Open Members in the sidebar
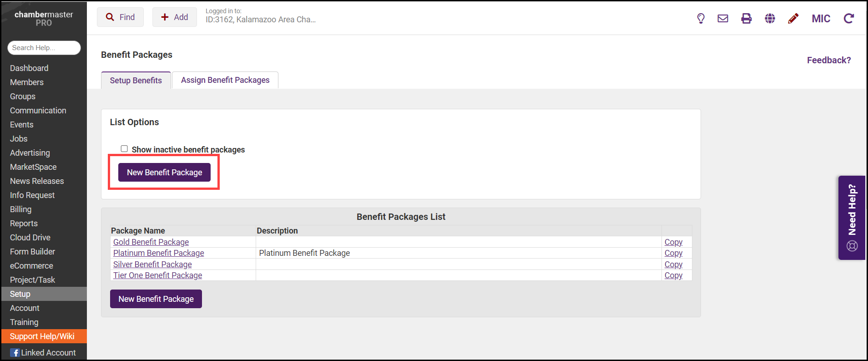 pyautogui.click(x=27, y=82)
